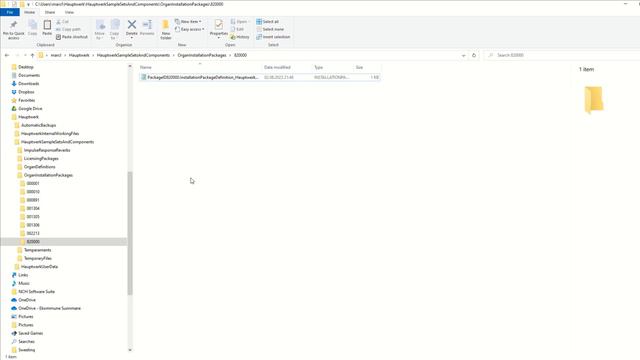
Task: Click OrganInstallationPackages in the breadcrumb path
Action: (202, 55)
